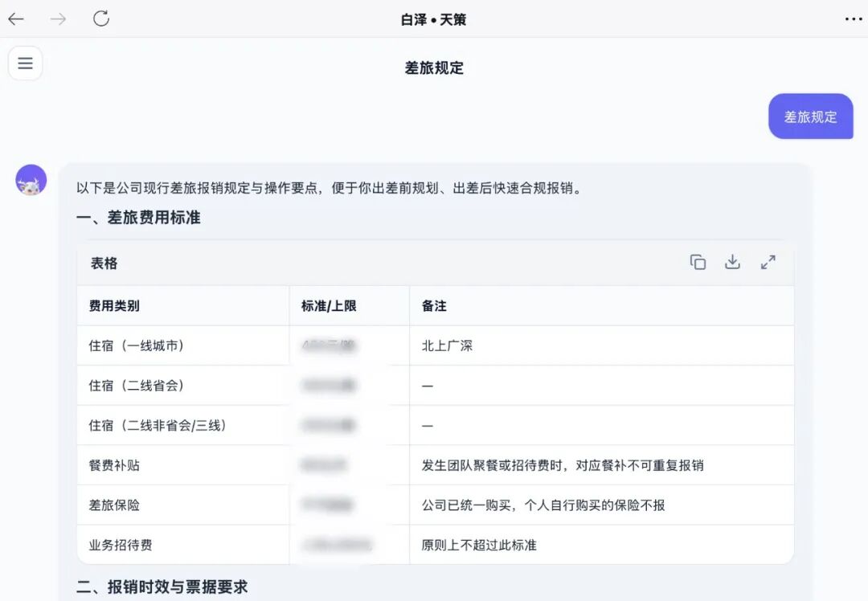868x601 pixels.
Task: Click the 差旅规定 user message bubble
Action: 810,117
